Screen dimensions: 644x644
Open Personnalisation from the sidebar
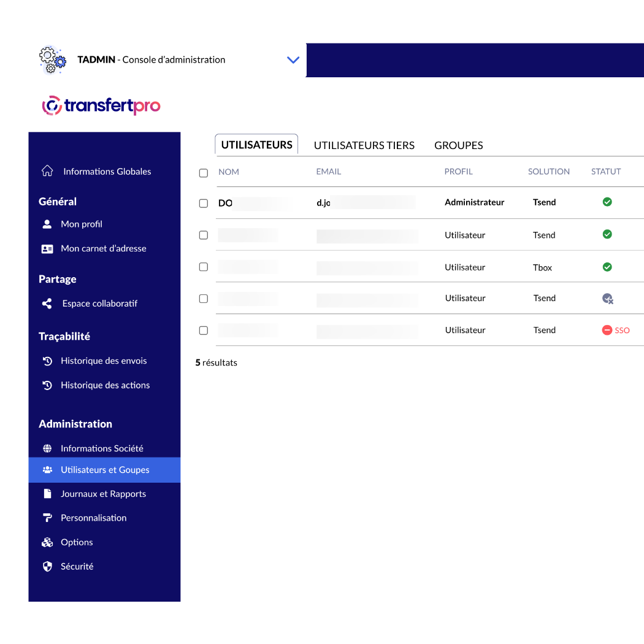pyautogui.click(x=94, y=517)
